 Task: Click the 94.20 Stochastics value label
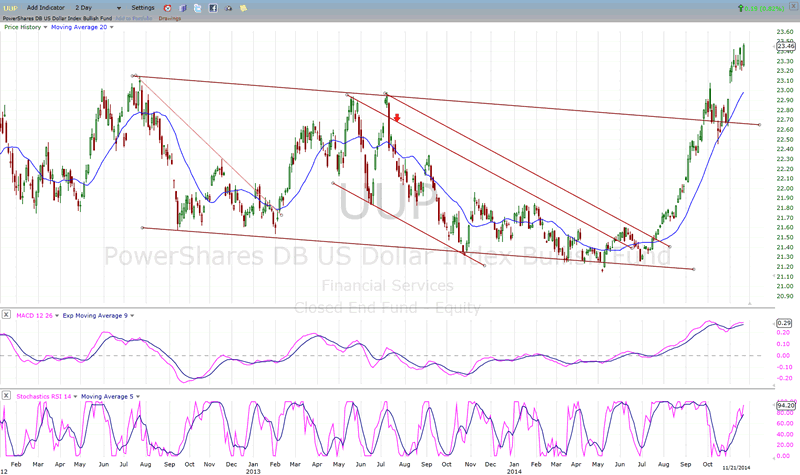(786, 406)
